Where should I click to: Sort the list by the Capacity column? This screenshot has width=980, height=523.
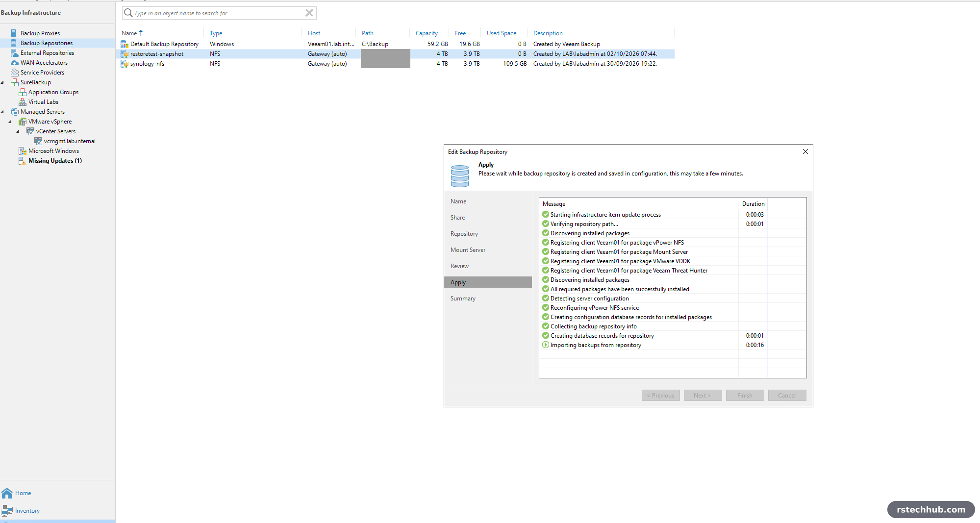coord(427,33)
